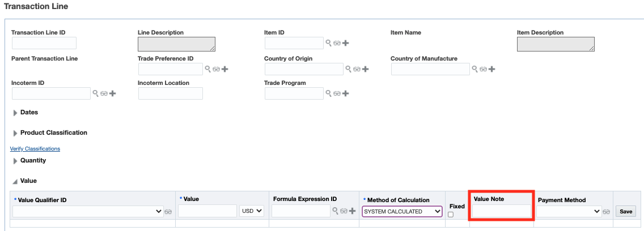Click the Item ID search magnifier icon
This screenshot has height=231, width=644.
click(x=328, y=43)
